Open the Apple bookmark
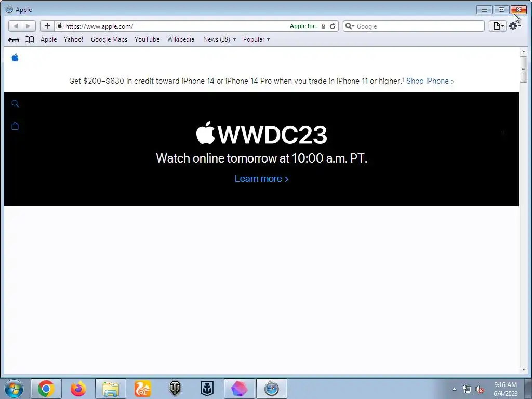 (48, 39)
